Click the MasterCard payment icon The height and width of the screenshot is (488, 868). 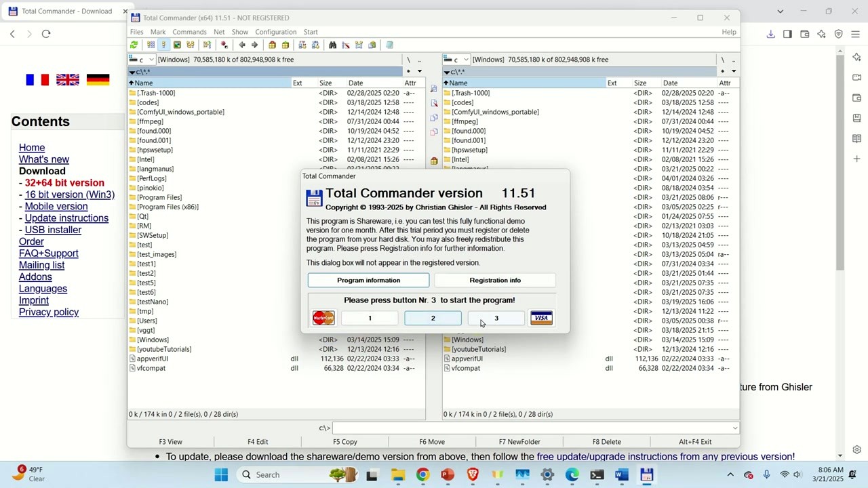[323, 317]
